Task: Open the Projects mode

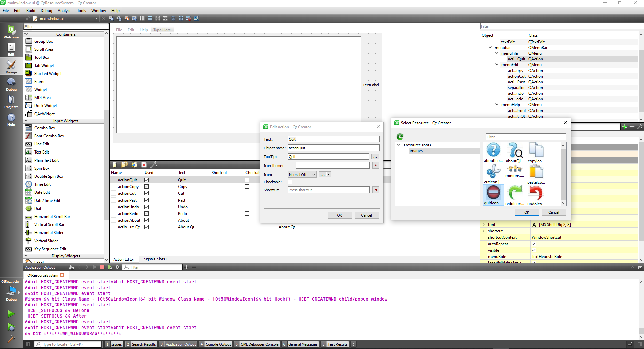Action: [11, 102]
